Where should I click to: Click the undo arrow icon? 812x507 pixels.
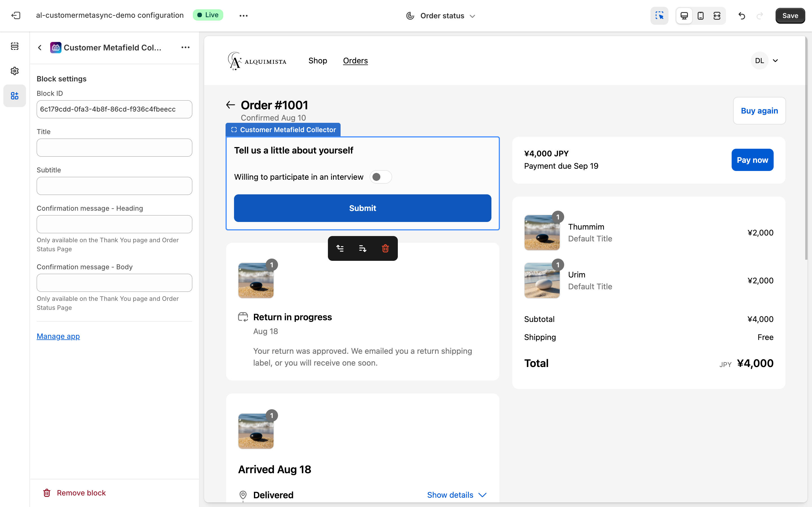pyautogui.click(x=742, y=15)
